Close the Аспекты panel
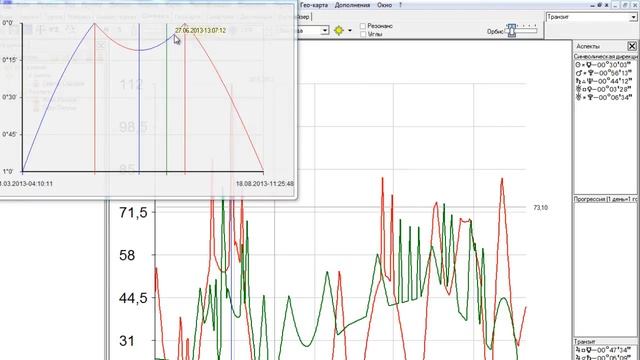The width and height of the screenshot is (640, 360). pos(632,46)
